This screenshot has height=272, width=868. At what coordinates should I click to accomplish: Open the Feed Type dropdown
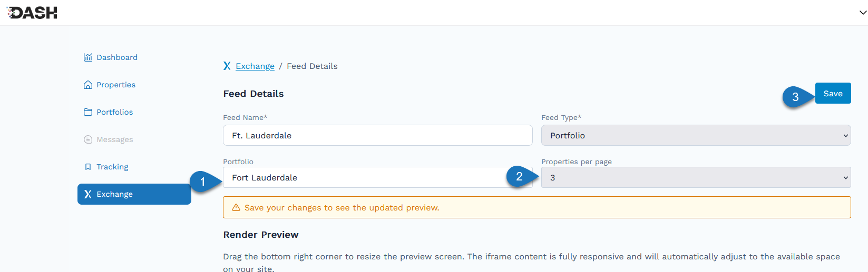[696, 135]
